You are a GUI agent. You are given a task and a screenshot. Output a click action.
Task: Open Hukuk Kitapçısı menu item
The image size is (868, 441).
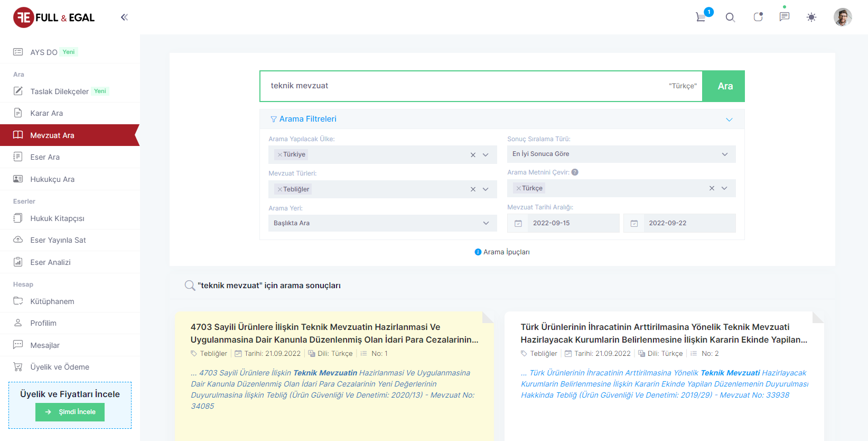tap(57, 218)
